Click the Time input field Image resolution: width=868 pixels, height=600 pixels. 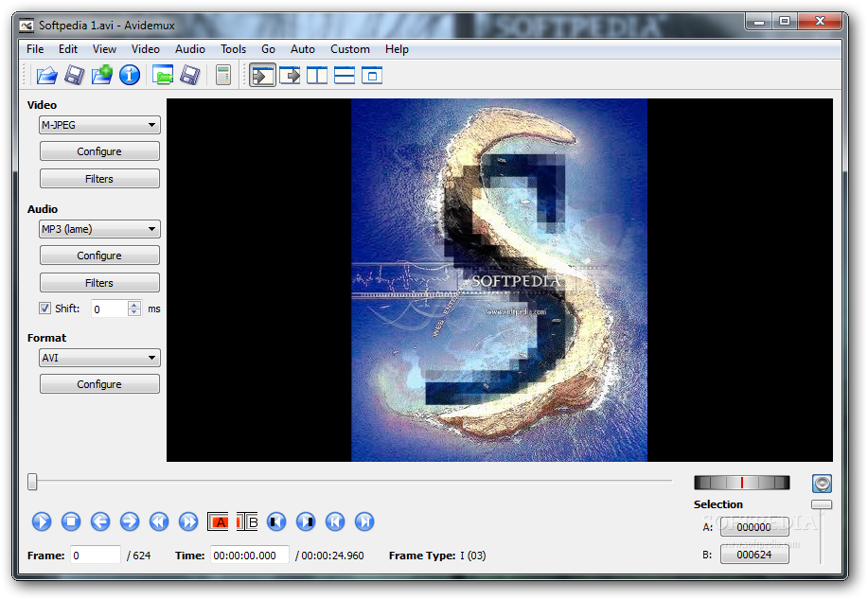250,556
